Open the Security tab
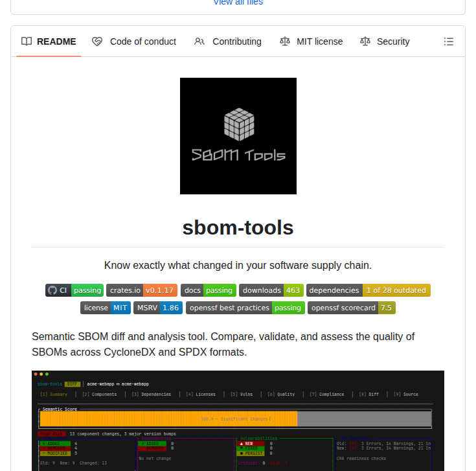The width and height of the screenshot is (476, 471). (385, 41)
